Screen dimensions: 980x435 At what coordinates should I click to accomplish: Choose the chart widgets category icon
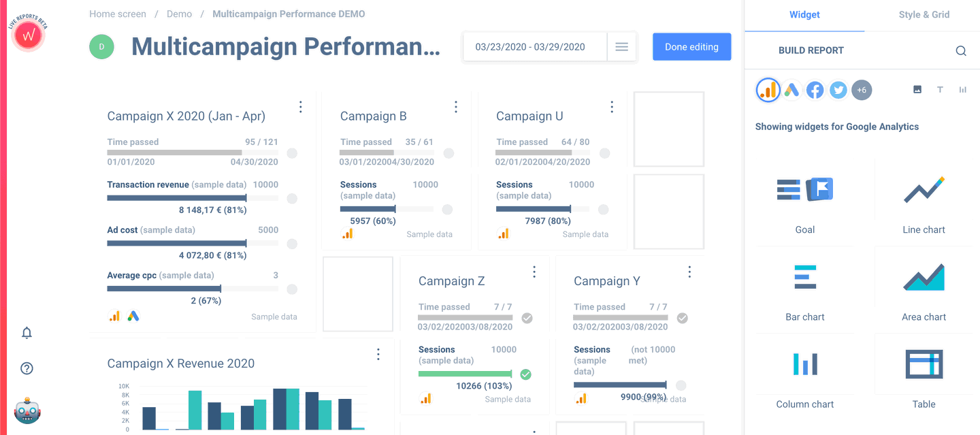tap(962, 89)
